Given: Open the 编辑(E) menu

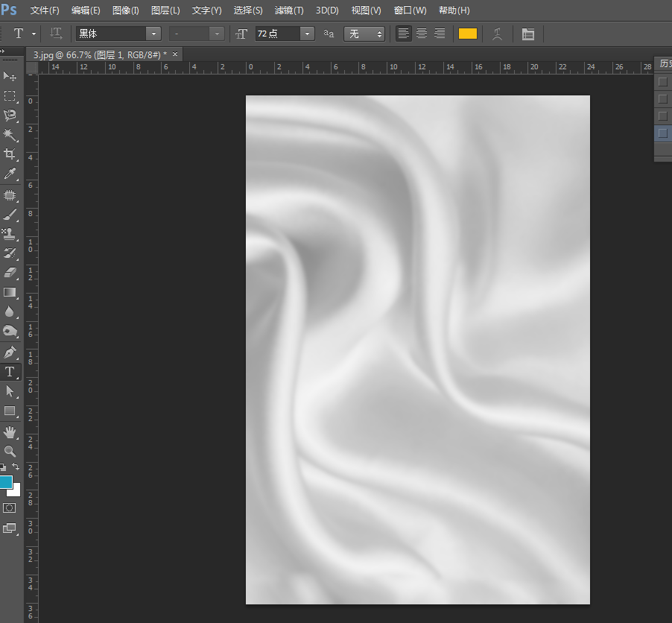Looking at the screenshot, I should 86,10.
